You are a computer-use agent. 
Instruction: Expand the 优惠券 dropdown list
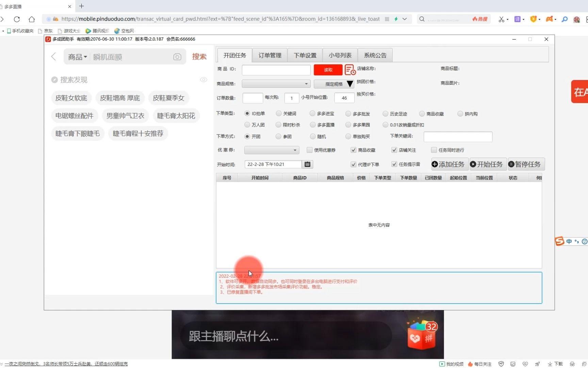[x=294, y=150]
